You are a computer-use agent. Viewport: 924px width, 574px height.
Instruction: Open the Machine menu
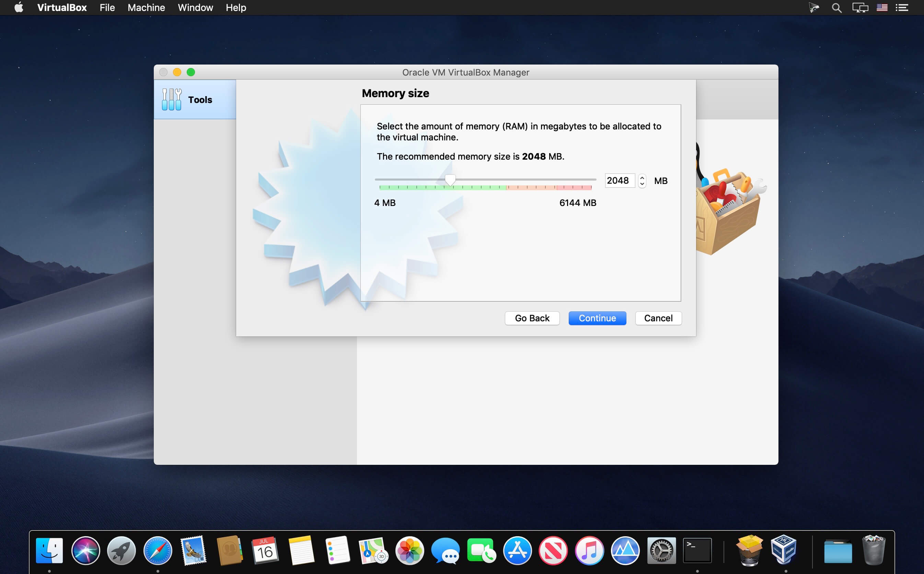146,8
